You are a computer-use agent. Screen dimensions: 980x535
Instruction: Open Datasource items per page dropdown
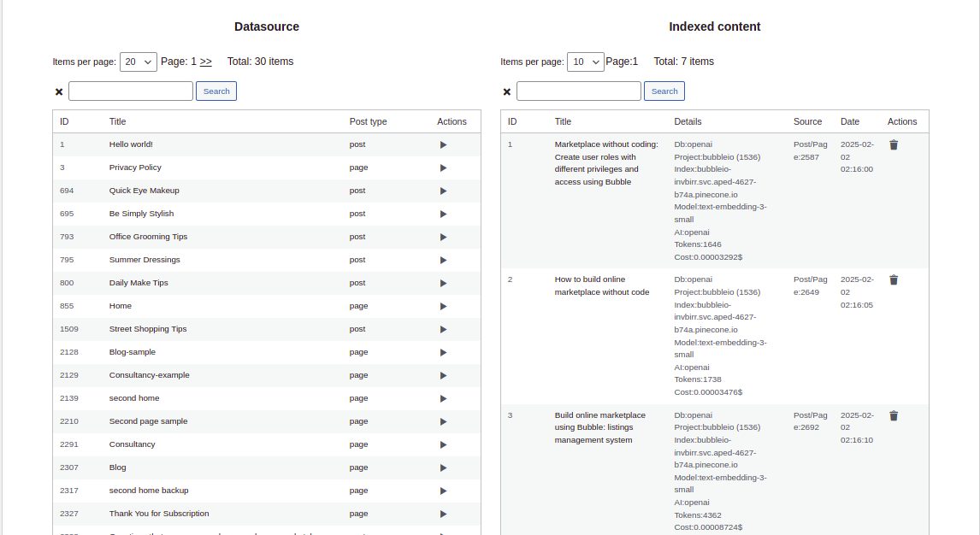[x=139, y=62]
